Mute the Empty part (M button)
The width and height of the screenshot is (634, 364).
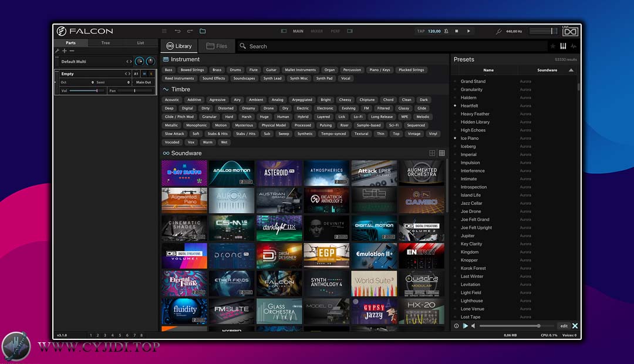pos(144,73)
